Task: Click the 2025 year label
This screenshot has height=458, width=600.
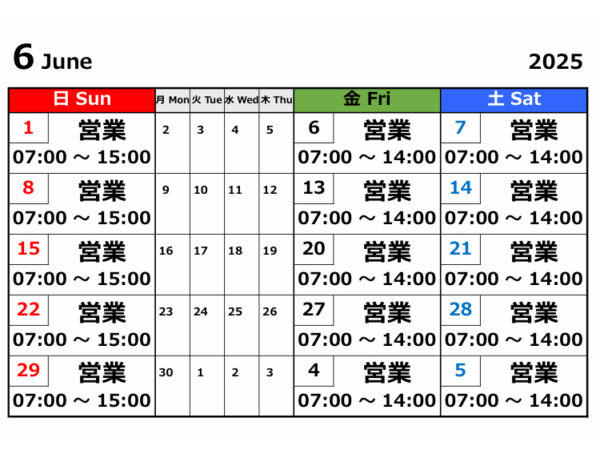Action: [x=556, y=62]
